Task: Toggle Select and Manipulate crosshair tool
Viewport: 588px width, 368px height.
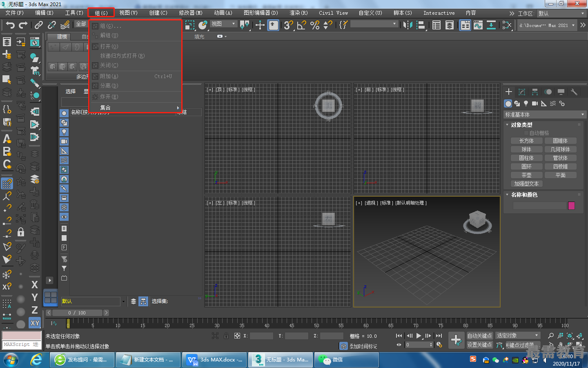Action: (260, 25)
